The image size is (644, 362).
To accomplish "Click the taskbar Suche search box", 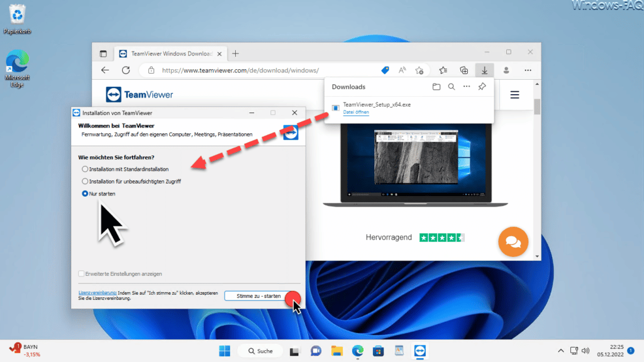I will coord(261,351).
